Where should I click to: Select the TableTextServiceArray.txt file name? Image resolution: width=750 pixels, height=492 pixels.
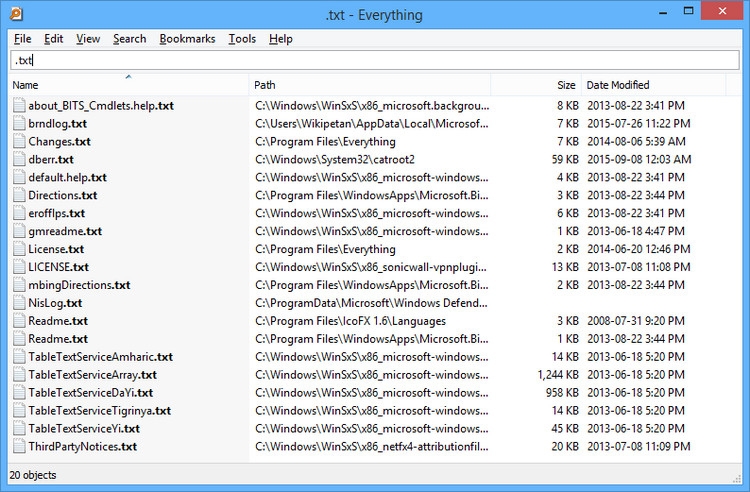[92, 375]
